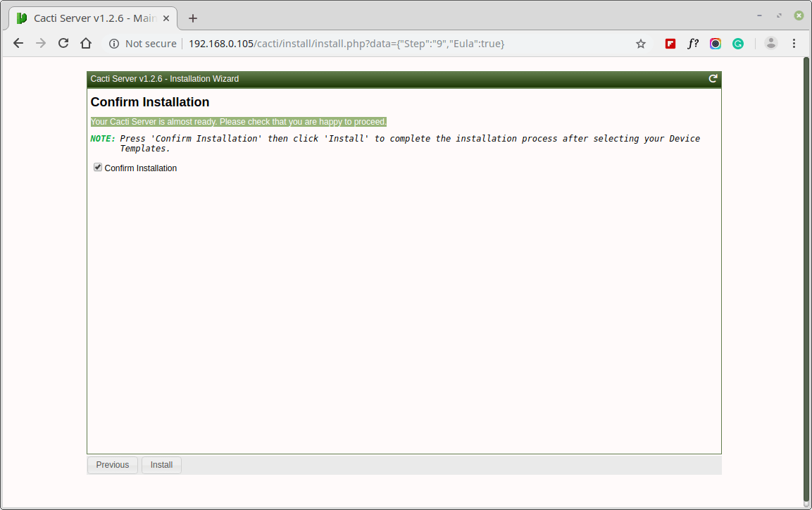This screenshot has width=812, height=510.
Task: Open site info via Not secure icon
Action: (x=114, y=44)
